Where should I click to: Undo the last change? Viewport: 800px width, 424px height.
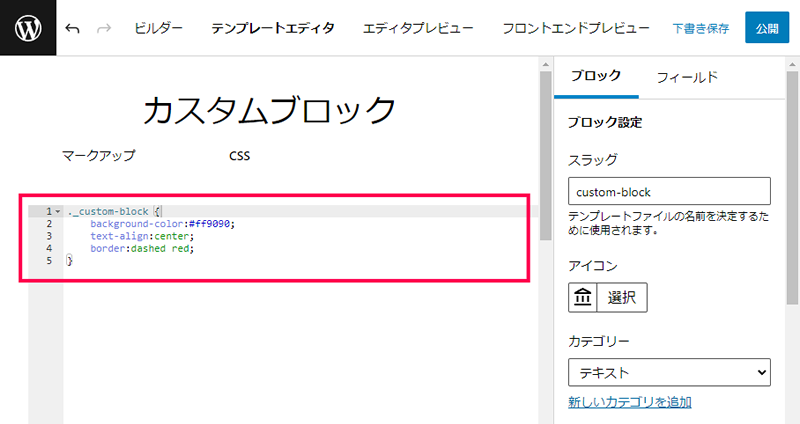point(72,29)
